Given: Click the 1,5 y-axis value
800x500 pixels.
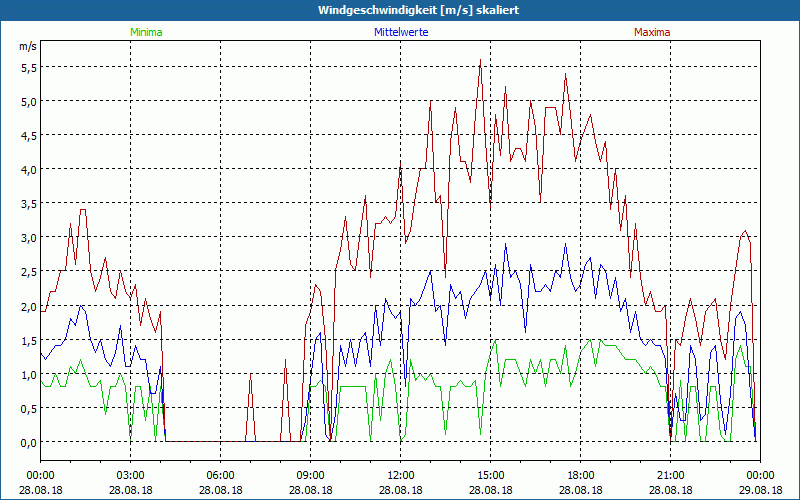Looking at the screenshot, I should (x=29, y=340).
